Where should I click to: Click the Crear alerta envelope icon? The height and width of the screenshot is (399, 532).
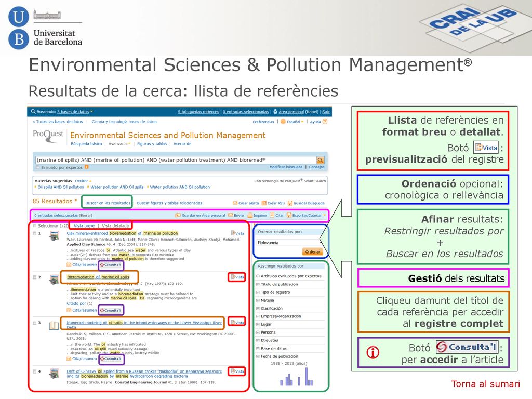pos(235,203)
